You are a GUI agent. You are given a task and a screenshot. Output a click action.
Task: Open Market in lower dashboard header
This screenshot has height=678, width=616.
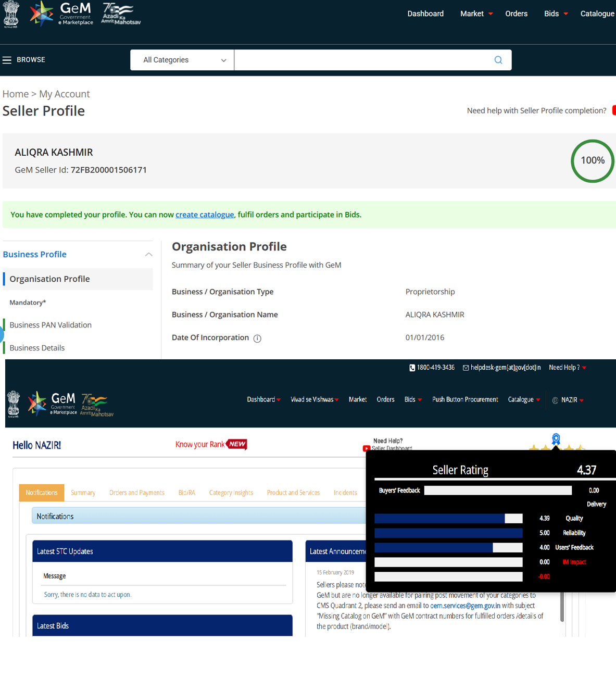pos(358,400)
